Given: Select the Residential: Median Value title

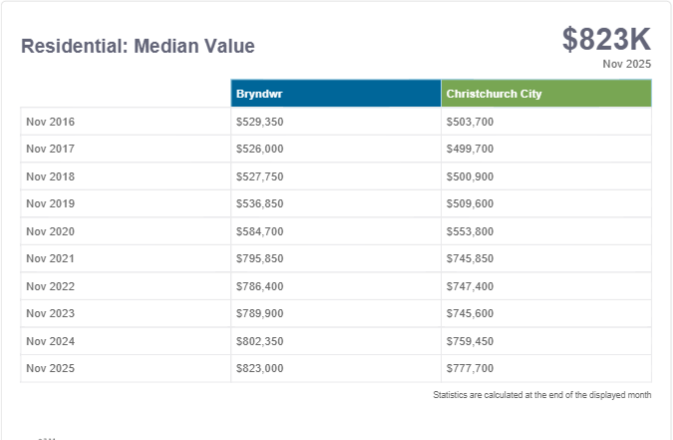Looking at the screenshot, I should coord(138,46).
